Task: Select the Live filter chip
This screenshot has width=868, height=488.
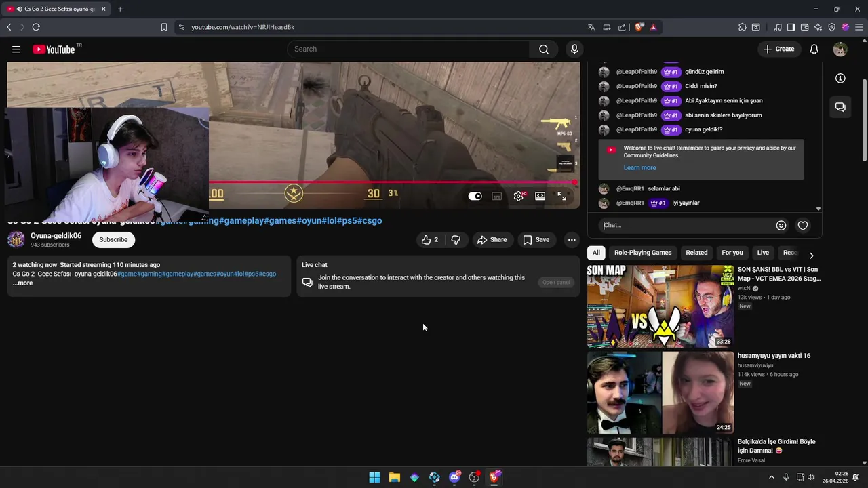Action: pyautogui.click(x=763, y=253)
